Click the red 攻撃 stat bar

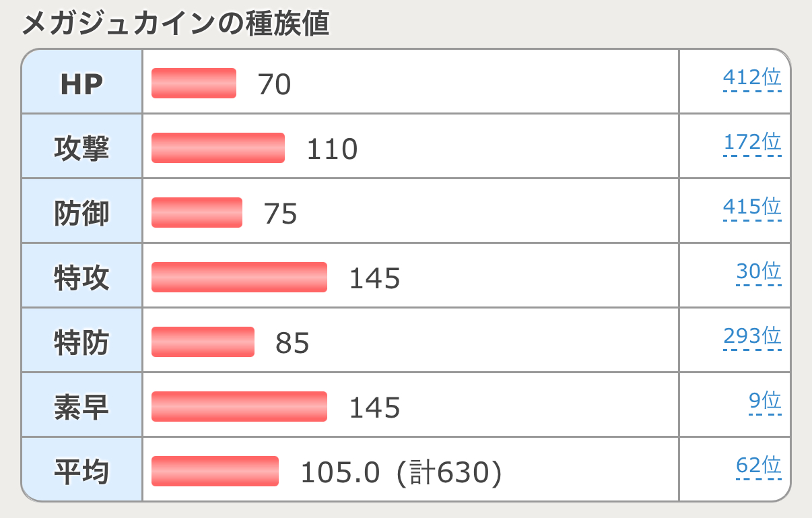[218, 148]
